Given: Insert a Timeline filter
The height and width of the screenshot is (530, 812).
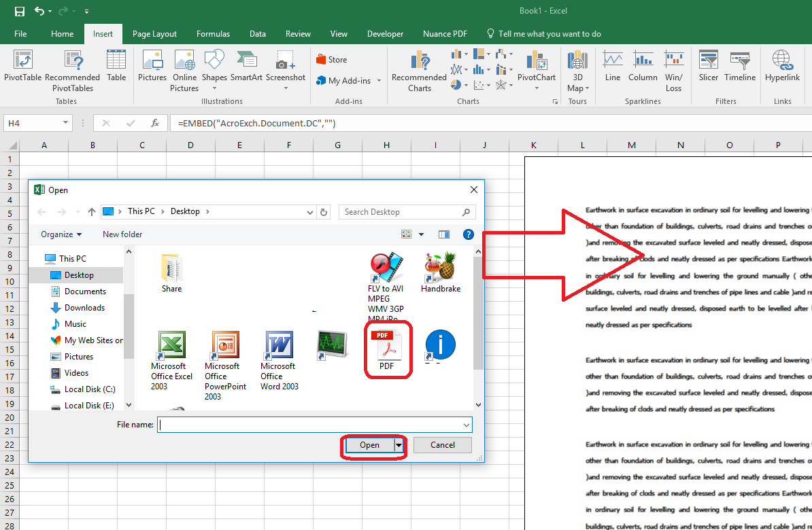Looking at the screenshot, I should (x=740, y=66).
